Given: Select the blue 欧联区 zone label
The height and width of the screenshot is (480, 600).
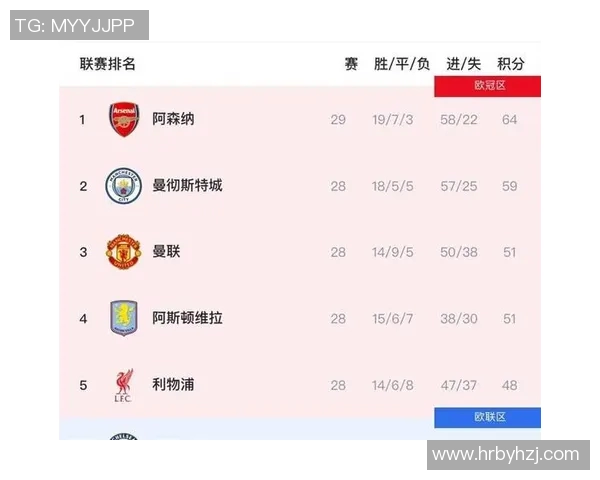Looking at the screenshot, I should pyautogui.click(x=487, y=417).
